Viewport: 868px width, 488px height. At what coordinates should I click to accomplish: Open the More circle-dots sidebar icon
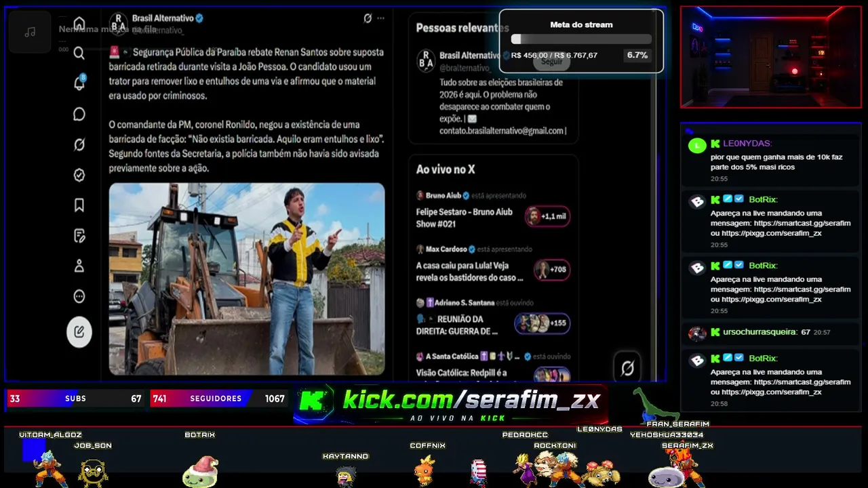coord(79,296)
